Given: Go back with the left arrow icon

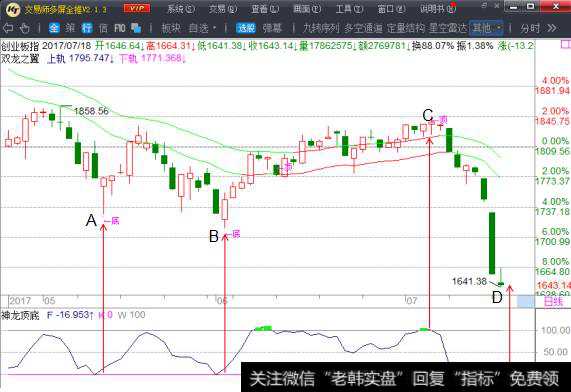Looking at the screenshot, I should coord(8,28).
